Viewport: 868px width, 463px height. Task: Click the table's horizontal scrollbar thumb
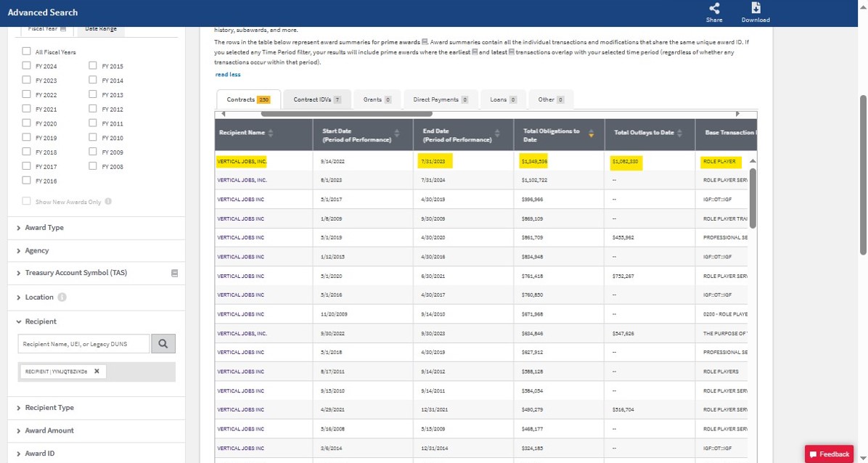346,114
